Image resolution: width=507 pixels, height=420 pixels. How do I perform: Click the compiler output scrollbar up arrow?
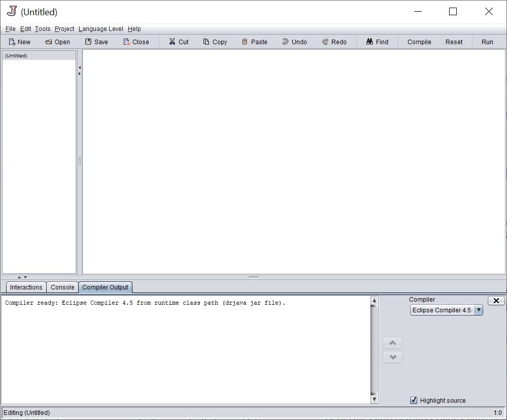tap(374, 300)
